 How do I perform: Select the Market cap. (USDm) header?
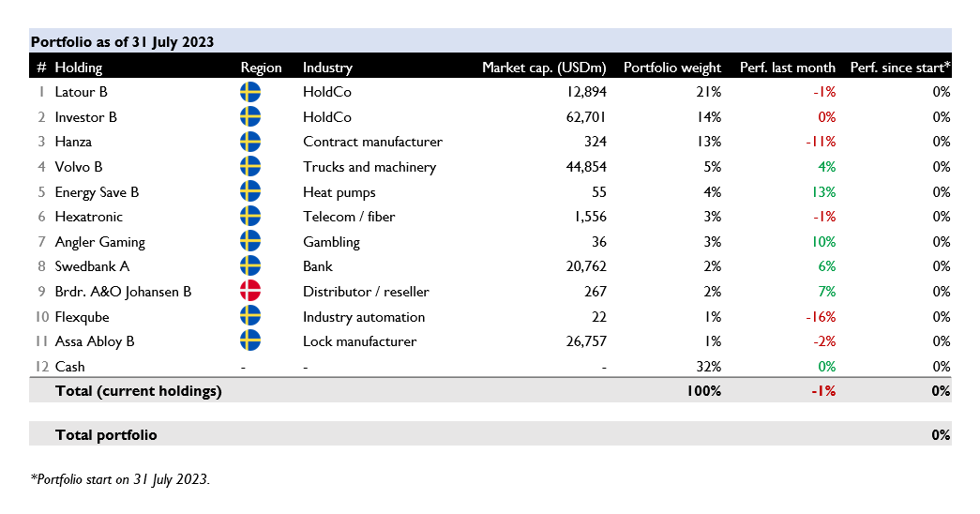click(x=544, y=68)
